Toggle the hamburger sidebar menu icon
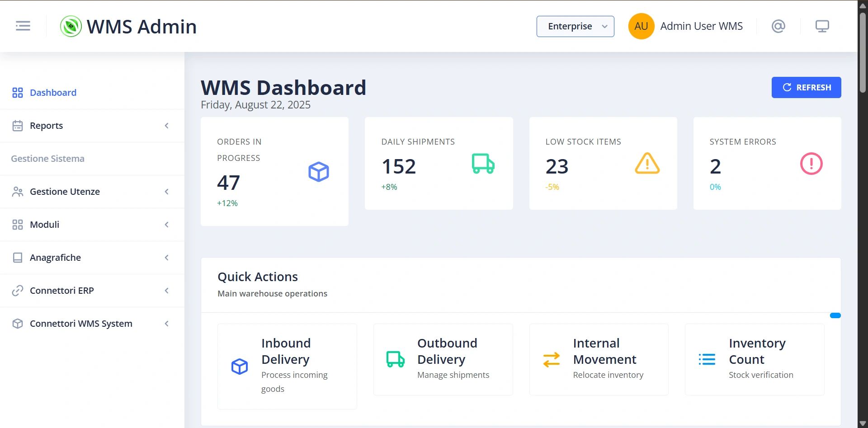 (x=23, y=26)
